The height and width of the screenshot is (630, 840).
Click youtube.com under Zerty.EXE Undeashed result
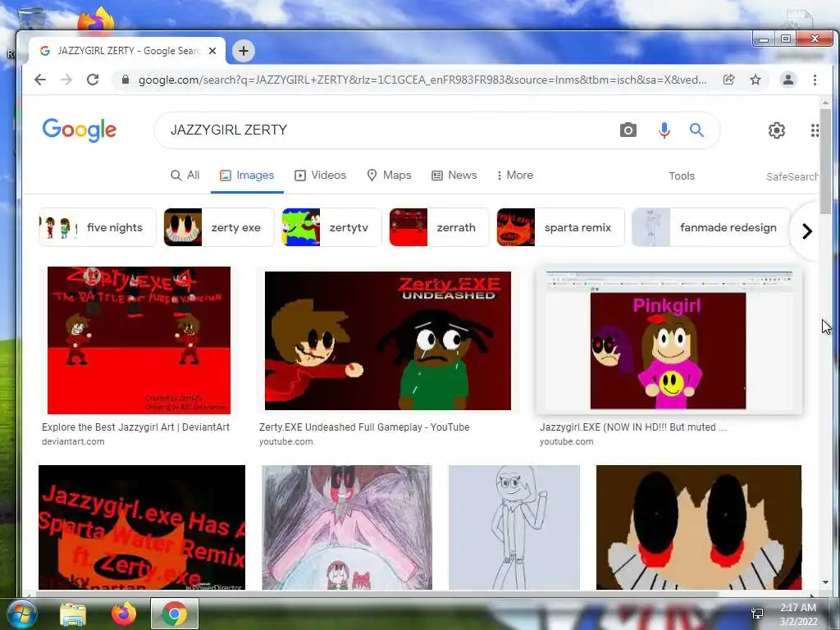(x=286, y=441)
